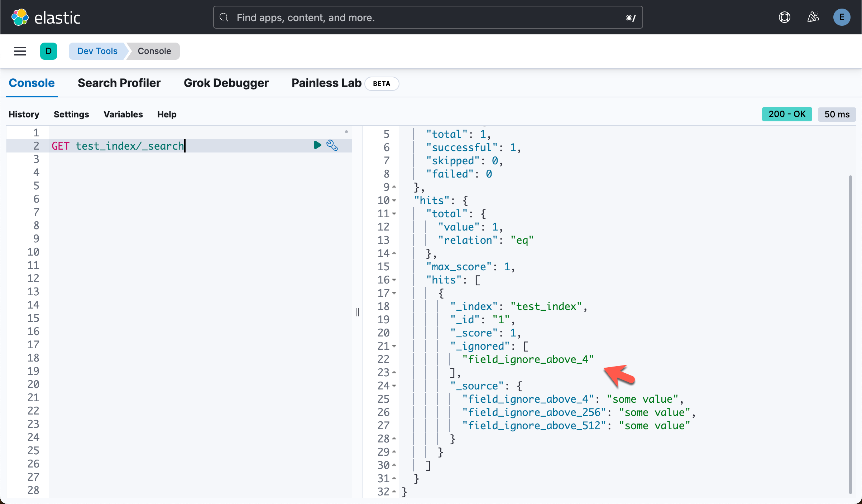The height and width of the screenshot is (504, 862).
Task: Open the Grok Debugger tab
Action: point(226,83)
